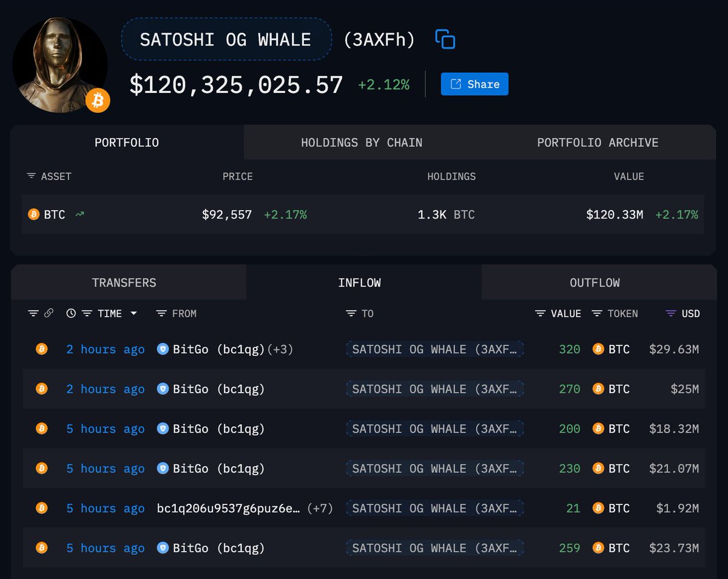Screen dimensions: 728x579
Task: Expand the (+7) additional senders
Action: (320, 509)
